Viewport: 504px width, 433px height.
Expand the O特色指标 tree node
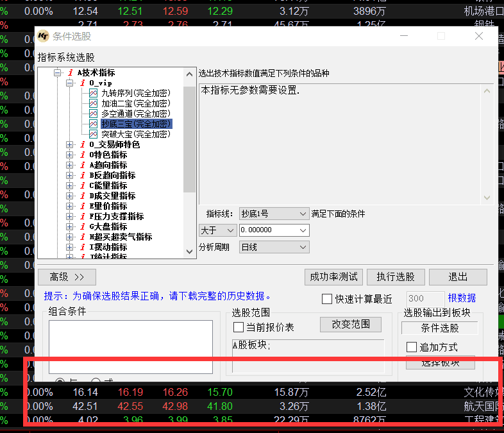pos(69,155)
